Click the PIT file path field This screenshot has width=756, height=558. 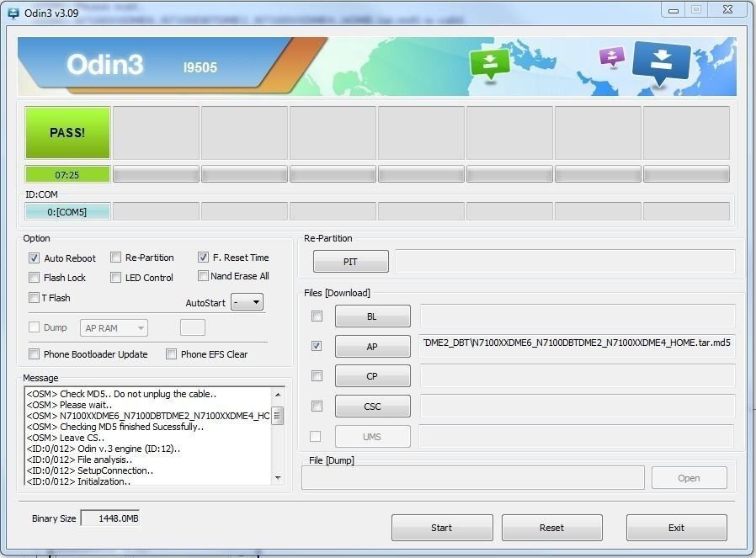pos(565,261)
